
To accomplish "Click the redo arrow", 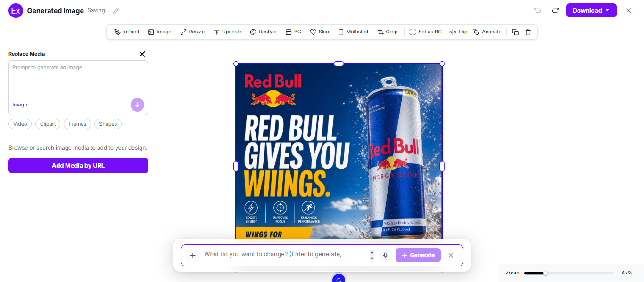I will coord(555,10).
